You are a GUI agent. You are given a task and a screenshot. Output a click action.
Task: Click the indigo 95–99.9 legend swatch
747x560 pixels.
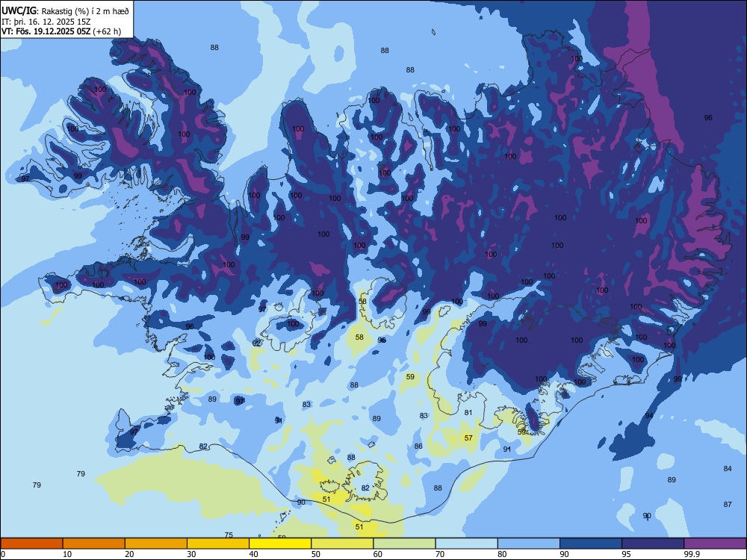click(x=653, y=544)
